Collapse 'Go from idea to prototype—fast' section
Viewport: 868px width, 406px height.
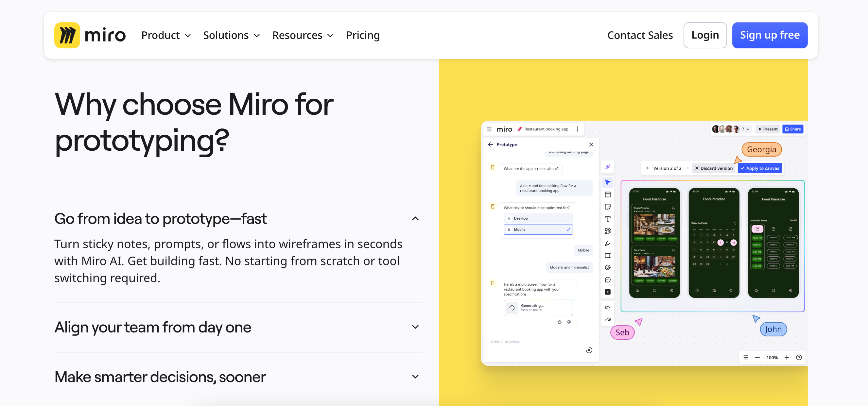415,219
